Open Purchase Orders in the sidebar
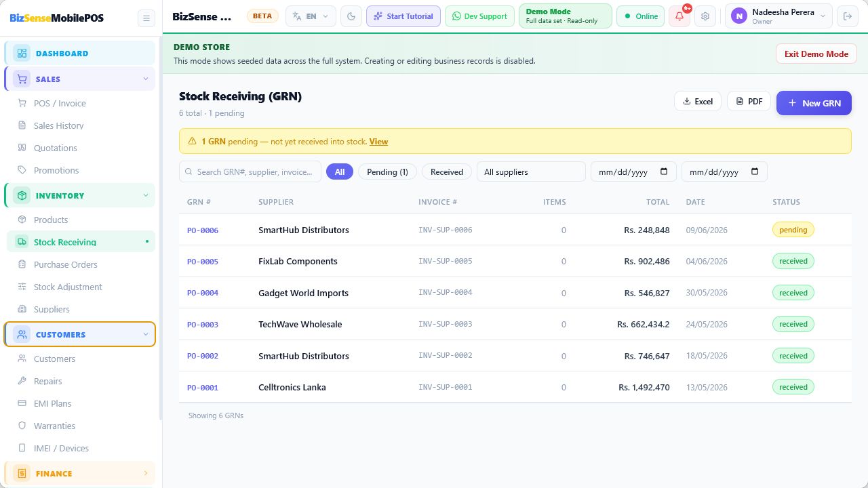 pos(81,265)
